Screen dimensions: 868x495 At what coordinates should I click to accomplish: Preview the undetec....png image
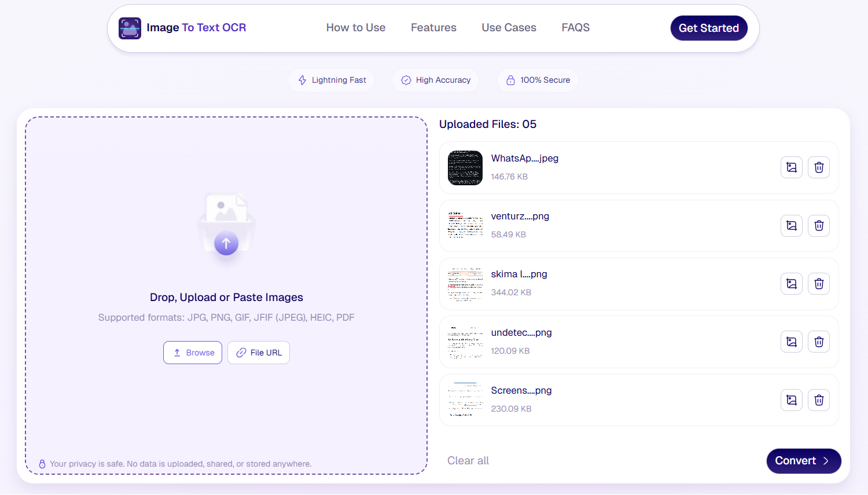coord(792,342)
